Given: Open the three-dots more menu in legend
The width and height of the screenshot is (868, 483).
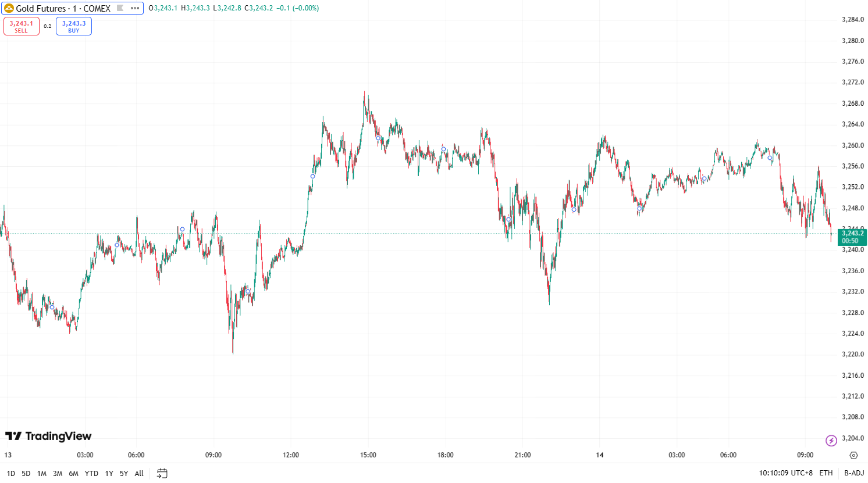Looking at the screenshot, I should (135, 8).
